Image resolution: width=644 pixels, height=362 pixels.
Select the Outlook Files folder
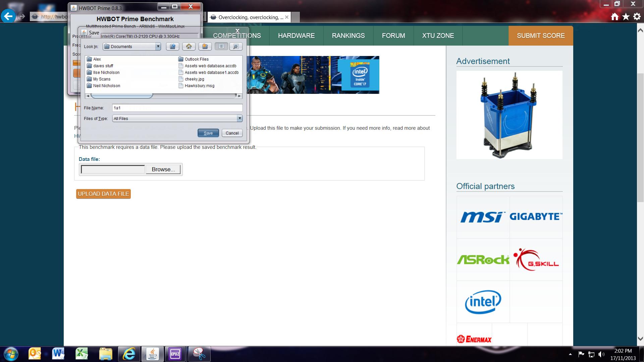194,59
